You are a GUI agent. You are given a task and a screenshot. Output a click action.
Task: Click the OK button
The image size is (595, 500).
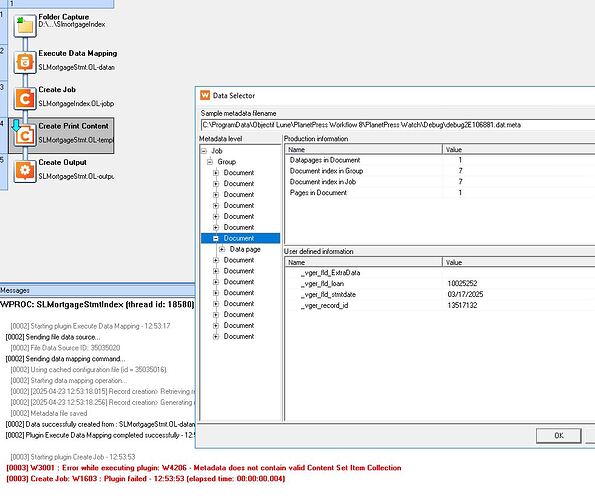(x=559, y=436)
